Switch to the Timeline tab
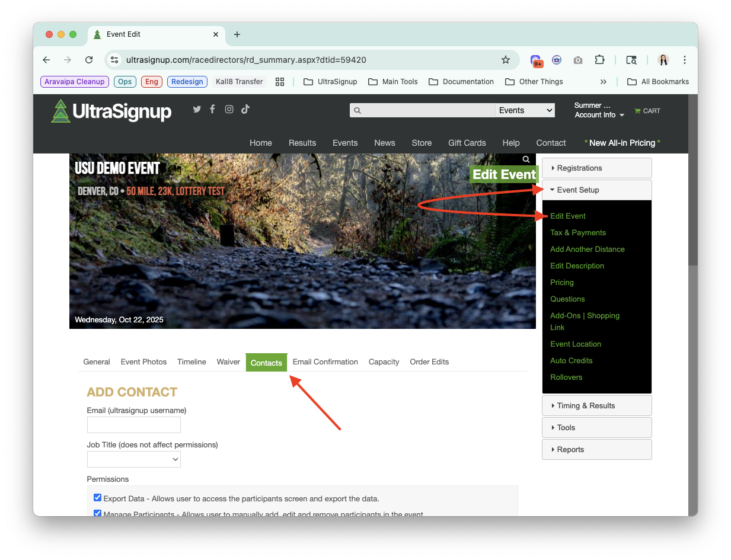Screen dimensions: 731x560 pos(191,362)
